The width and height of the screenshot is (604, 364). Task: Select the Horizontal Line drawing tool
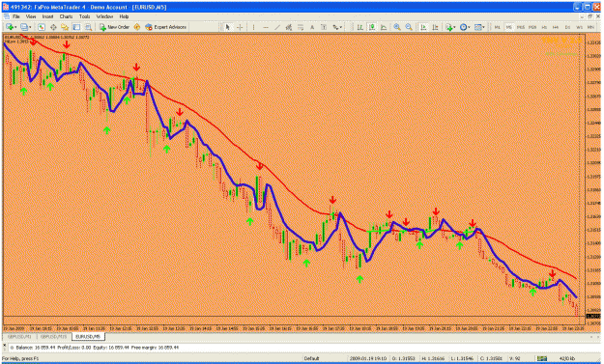click(x=266, y=27)
